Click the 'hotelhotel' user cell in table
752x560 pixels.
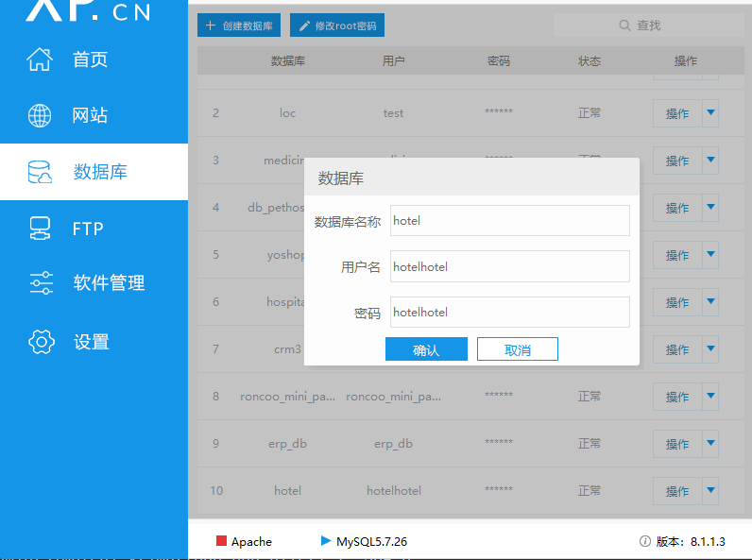(394, 491)
